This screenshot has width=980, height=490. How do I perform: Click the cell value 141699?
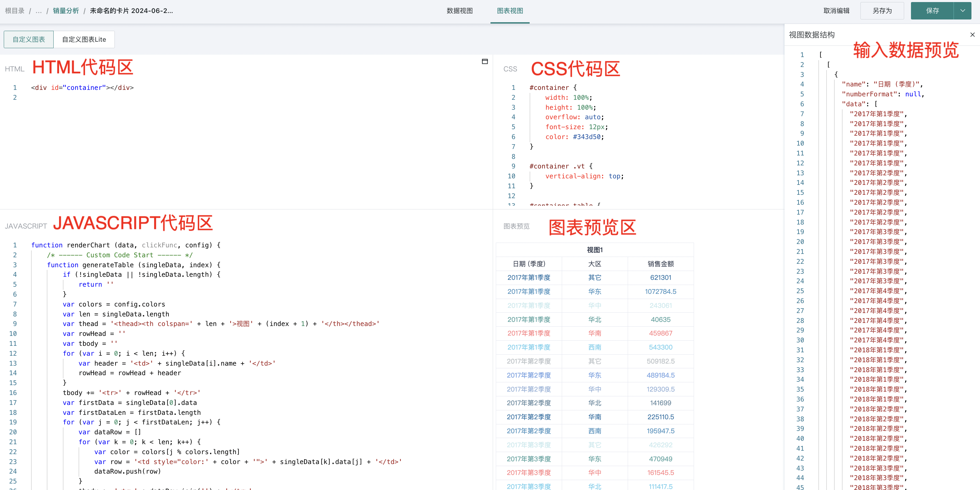click(661, 403)
